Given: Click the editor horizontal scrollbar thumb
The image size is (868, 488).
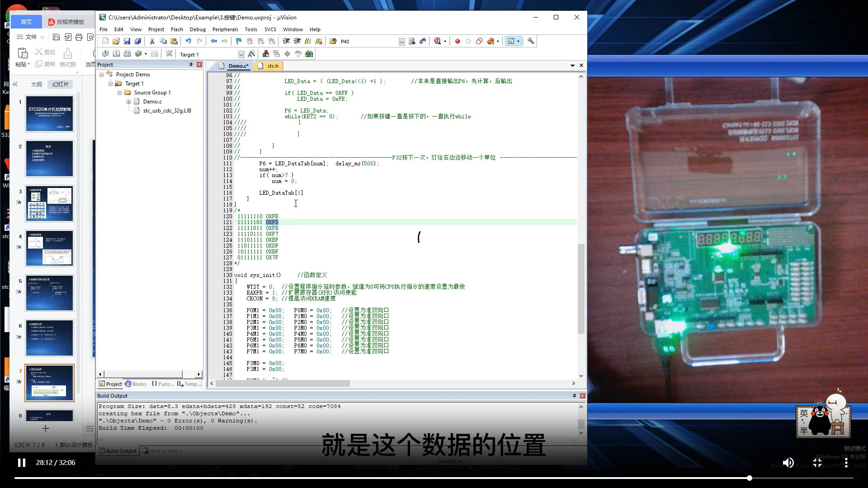Looking at the screenshot, I should click(283, 384).
